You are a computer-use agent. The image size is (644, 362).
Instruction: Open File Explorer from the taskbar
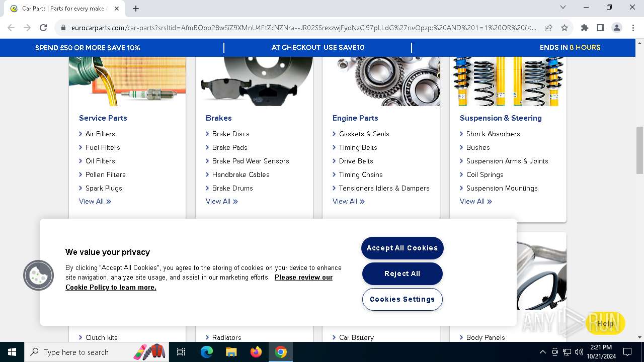231,352
